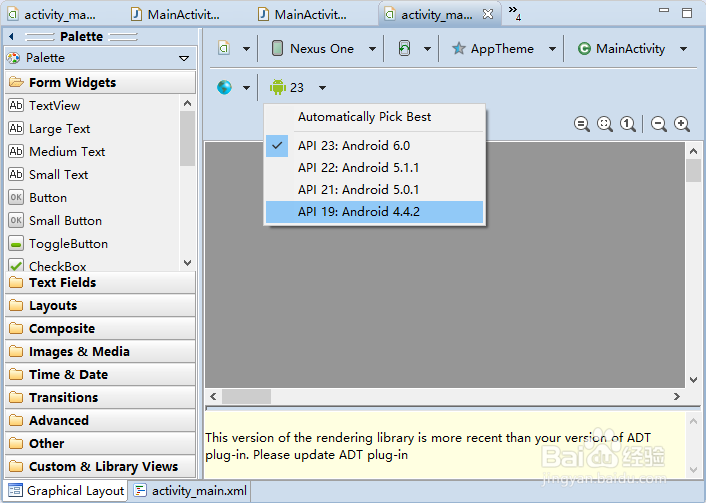Click canvas horizontal scroll right arrow

tap(677, 397)
